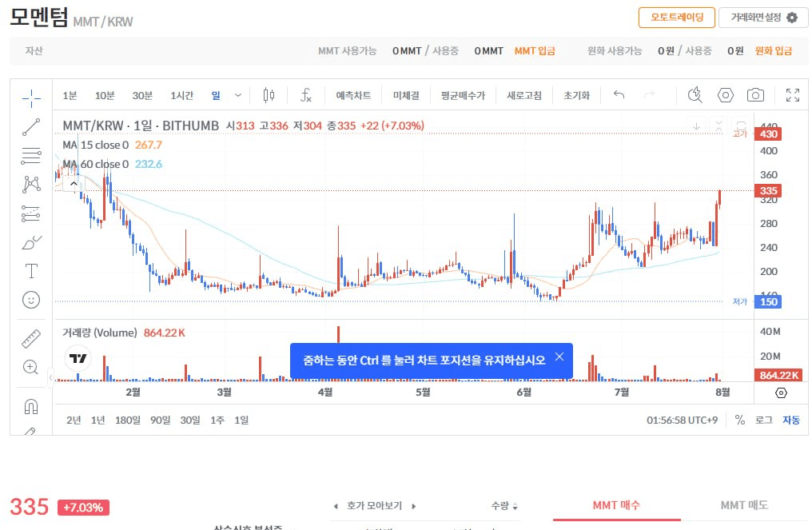Open 거래화면 설정 screen settings
812x530 pixels.
coord(764,17)
